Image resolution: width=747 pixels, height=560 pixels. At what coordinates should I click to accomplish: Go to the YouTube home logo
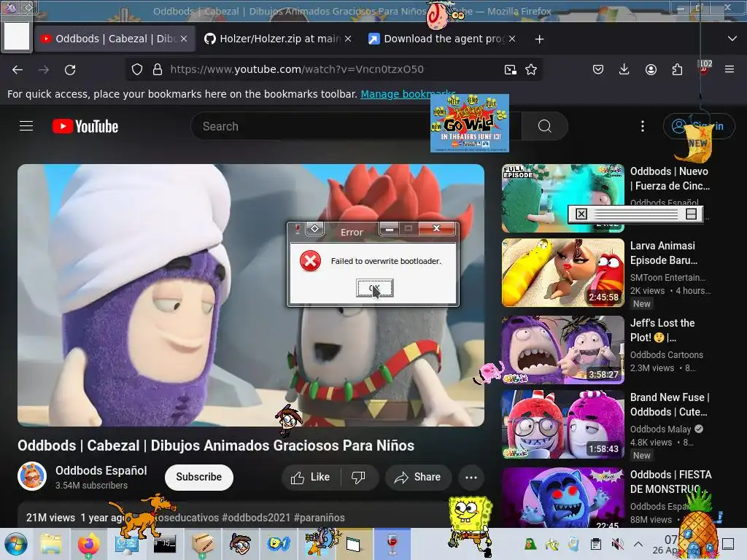point(85,126)
